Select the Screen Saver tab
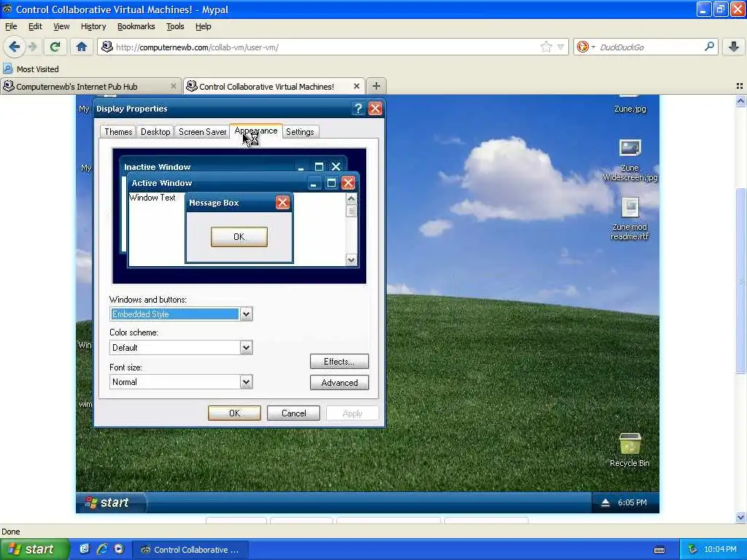 (x=203, y=132)
